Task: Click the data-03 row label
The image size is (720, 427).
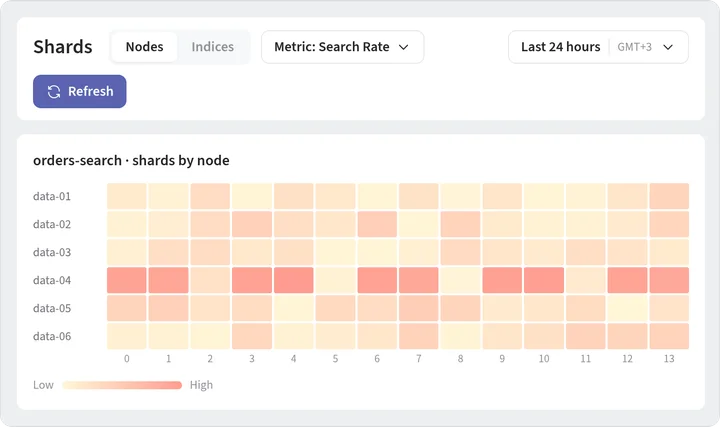Action: pyautogui.click(x=52, y=253)
